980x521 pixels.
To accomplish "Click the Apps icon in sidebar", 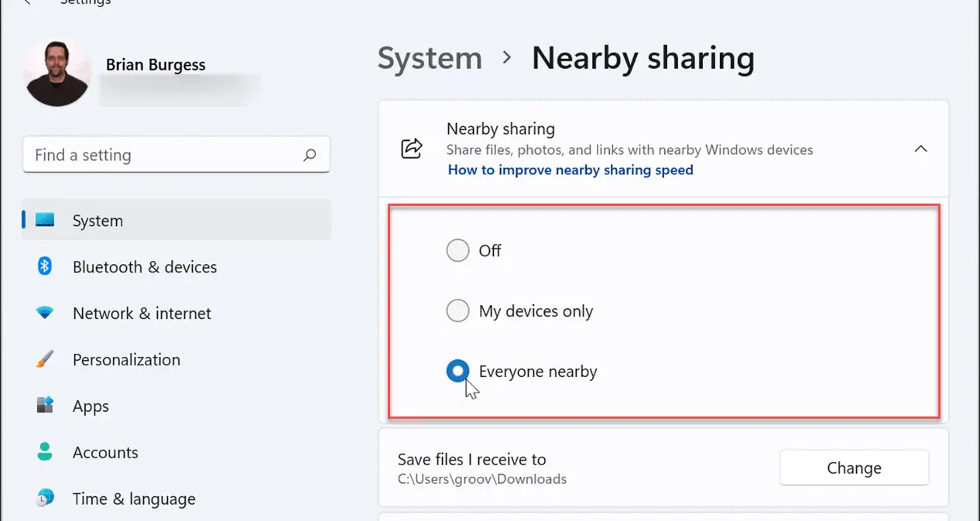I will (45, 406).
